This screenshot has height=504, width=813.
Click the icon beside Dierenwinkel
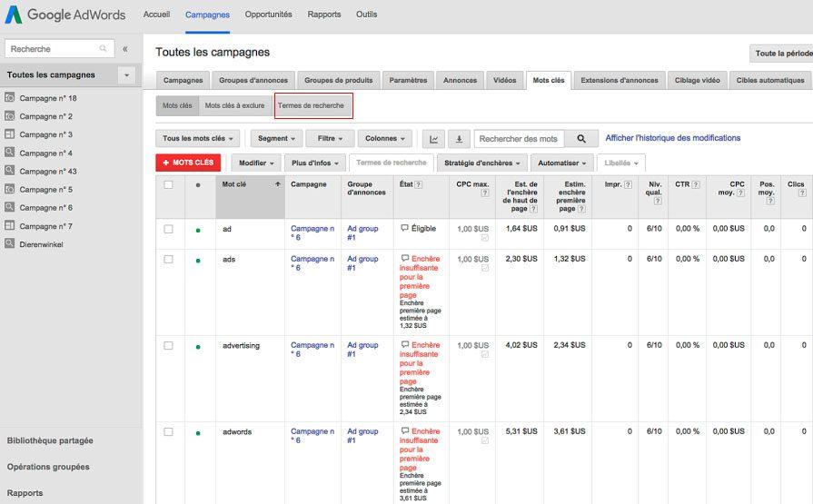tap(9, 243)
